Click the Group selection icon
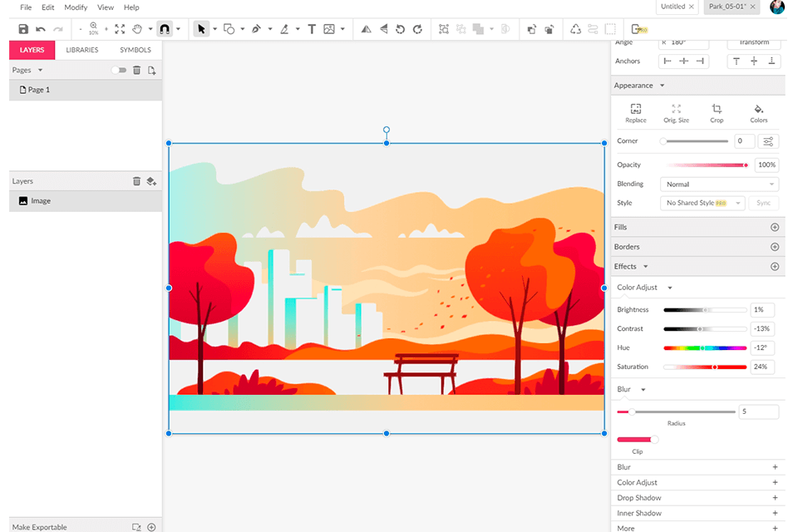The width and height of the screenshot is (798, 532). point(444,29)
